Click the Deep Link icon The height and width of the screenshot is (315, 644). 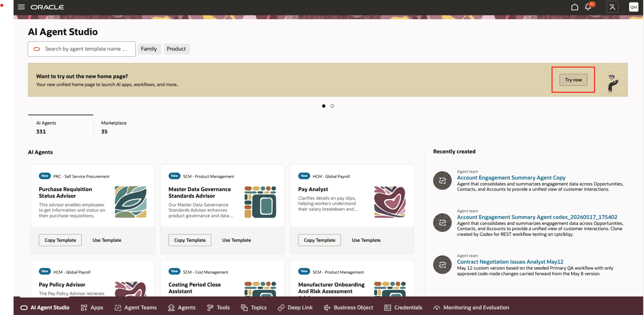coord(281,307)
